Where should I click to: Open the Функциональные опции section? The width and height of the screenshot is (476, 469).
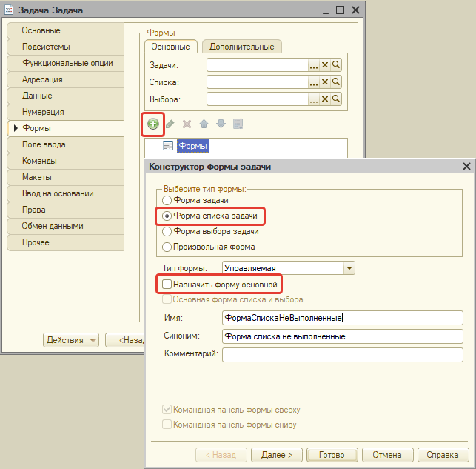point(65,63)
